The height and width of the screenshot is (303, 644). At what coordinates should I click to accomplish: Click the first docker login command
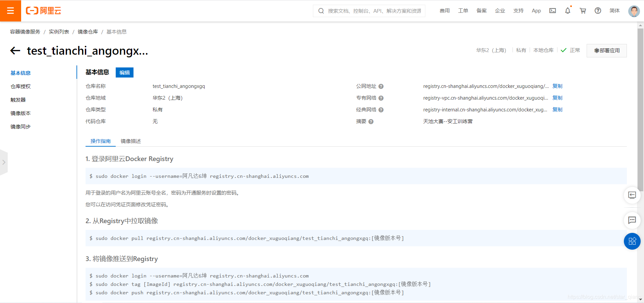click(199, 176)
